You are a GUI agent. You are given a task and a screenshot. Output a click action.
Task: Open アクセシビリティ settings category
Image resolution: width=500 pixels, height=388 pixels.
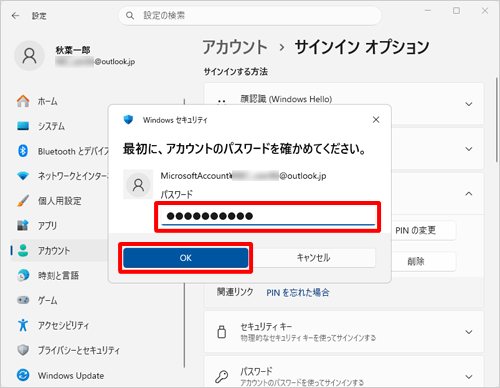[63, 325]
